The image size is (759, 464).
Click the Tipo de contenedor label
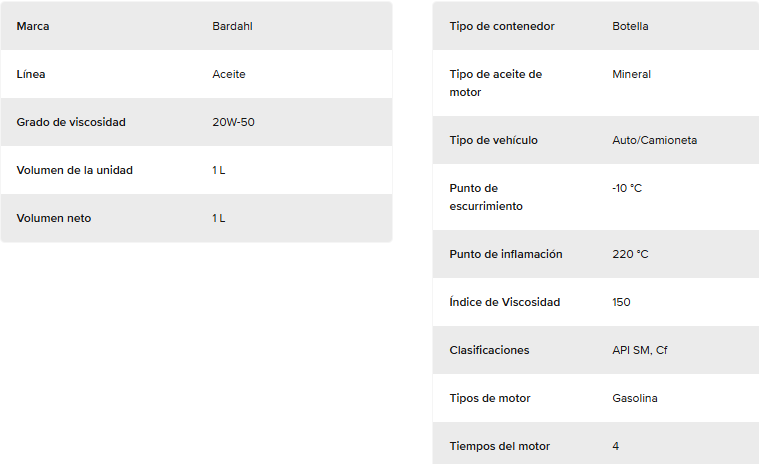(x=502, y=26)
